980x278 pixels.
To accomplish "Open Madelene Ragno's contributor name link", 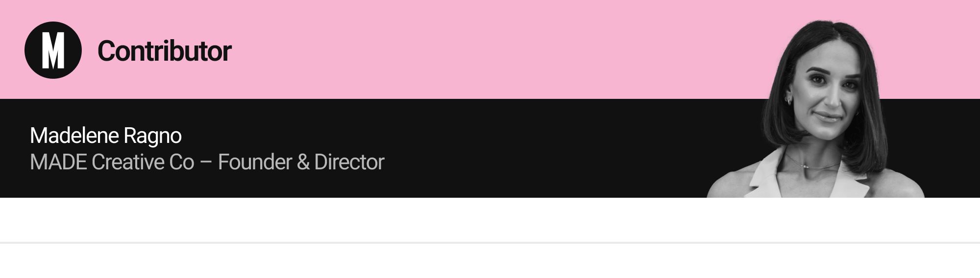I will [x=106, y=136].
